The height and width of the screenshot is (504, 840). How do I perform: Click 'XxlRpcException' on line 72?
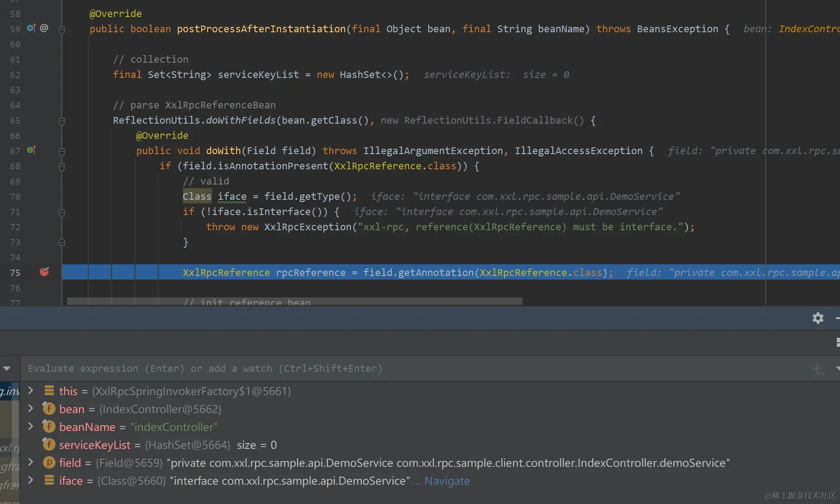pyautogui.click(x=308, y=227)
